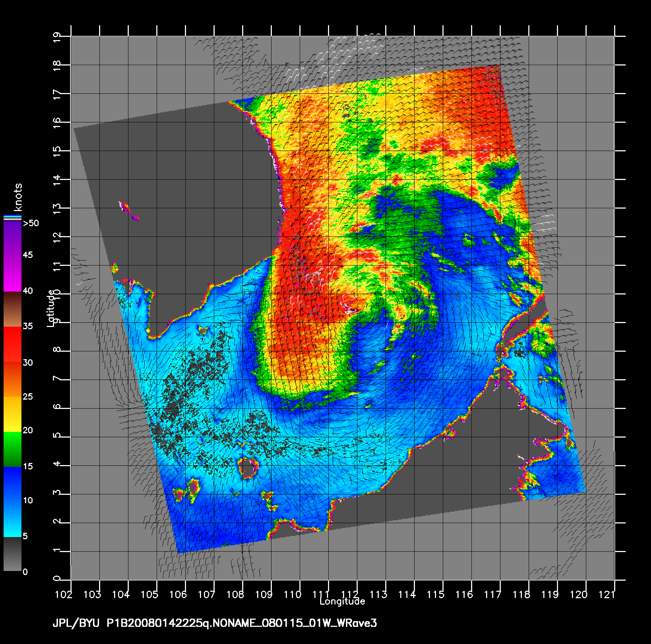Click latitude tick label '7'
651x644 pixels.
coord(57,378)
